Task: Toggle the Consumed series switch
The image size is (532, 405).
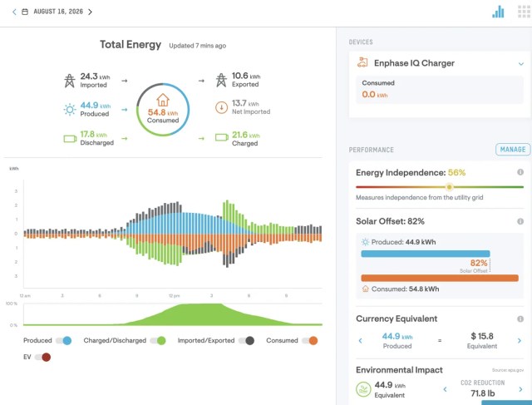Action: [x=310, y=340]
